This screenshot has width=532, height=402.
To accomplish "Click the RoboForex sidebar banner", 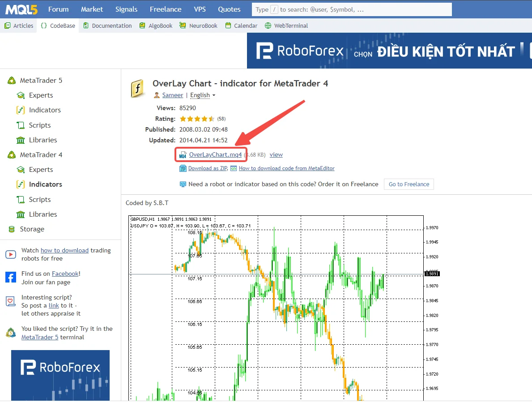I will click(60, 376).
